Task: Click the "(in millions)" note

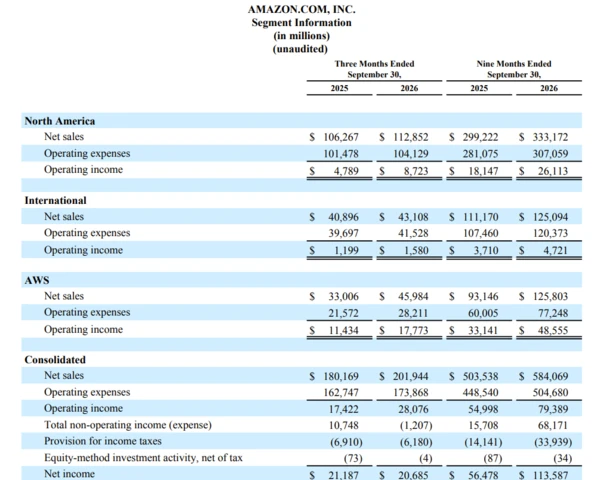Action: point(301,36)
